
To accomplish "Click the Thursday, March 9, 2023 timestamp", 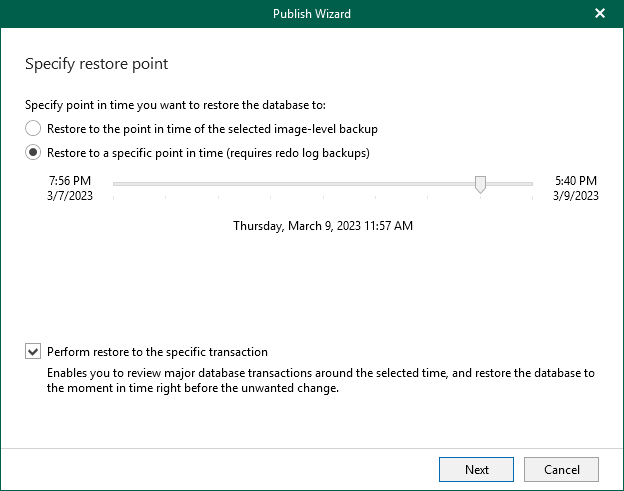I will click(x=322, y=226).
